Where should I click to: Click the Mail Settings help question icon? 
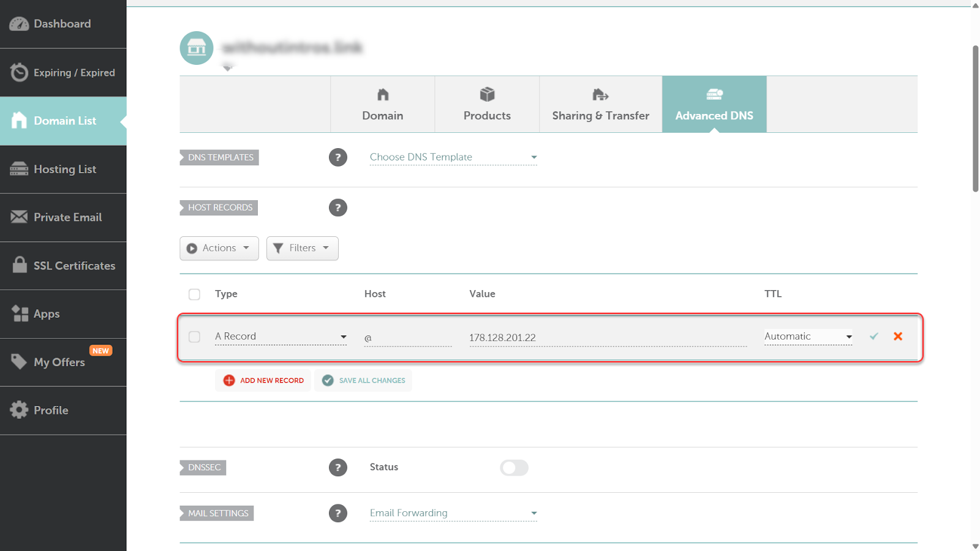[337, 513]
